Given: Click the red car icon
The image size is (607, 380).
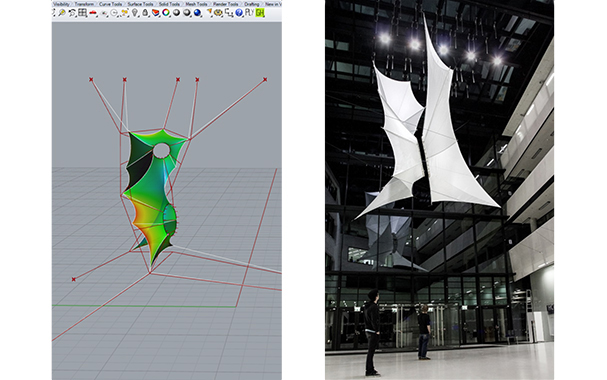Looking at the screenshot, I should pyautogui.click(x=93, y=13).
